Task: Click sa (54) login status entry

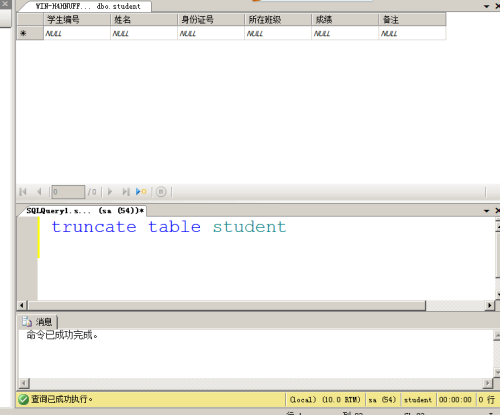Action: [382, 399]
